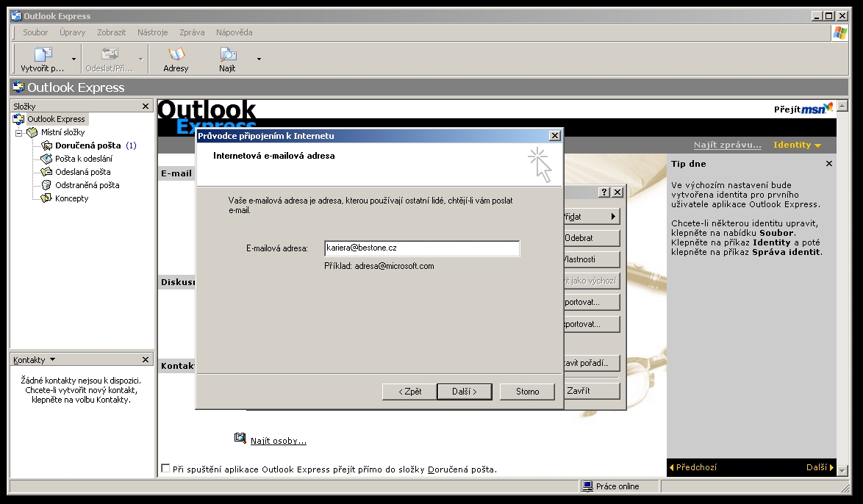Screen dimensions: 863x504
Task: Open the Zpráva menu
Action: 192,32
